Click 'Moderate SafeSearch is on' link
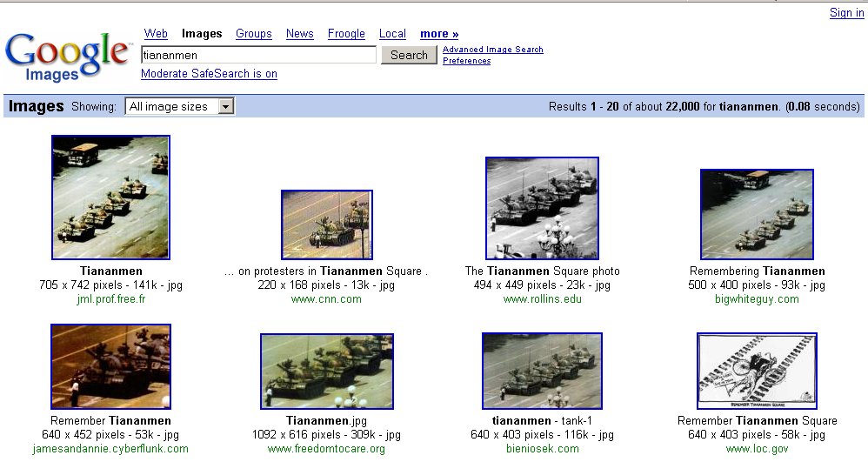 click(x=209, y=74)
